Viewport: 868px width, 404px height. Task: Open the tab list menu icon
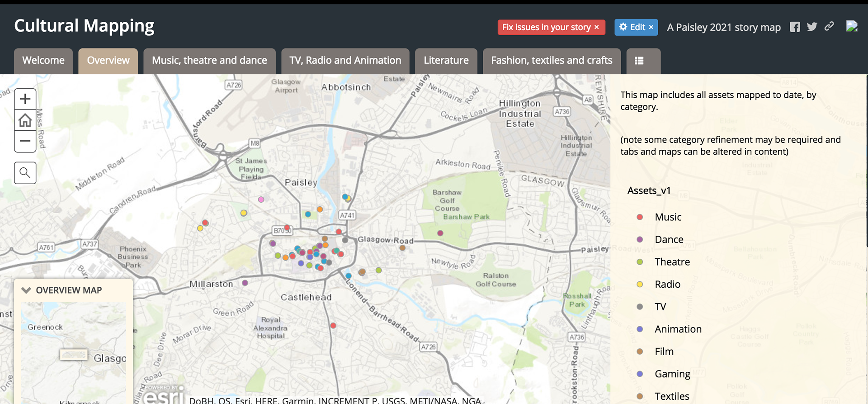coord(639,61)
